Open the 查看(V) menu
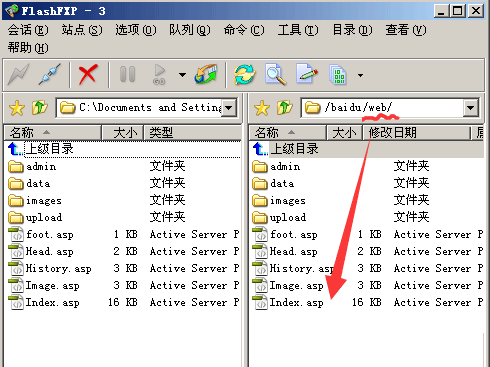490x367 pixels. tap(406, 30)
